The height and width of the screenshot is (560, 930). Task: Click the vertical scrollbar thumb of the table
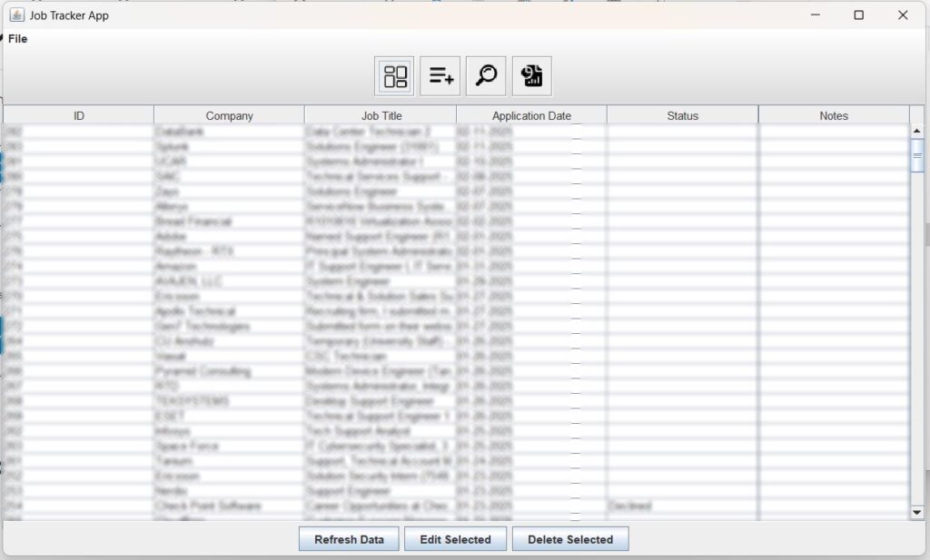(917, 155)
